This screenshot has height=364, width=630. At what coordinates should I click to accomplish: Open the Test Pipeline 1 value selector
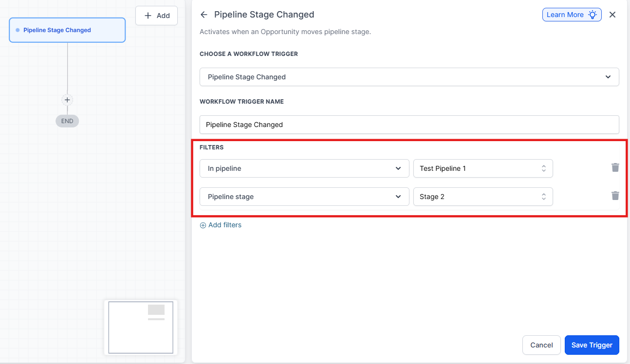coord(482,168)
